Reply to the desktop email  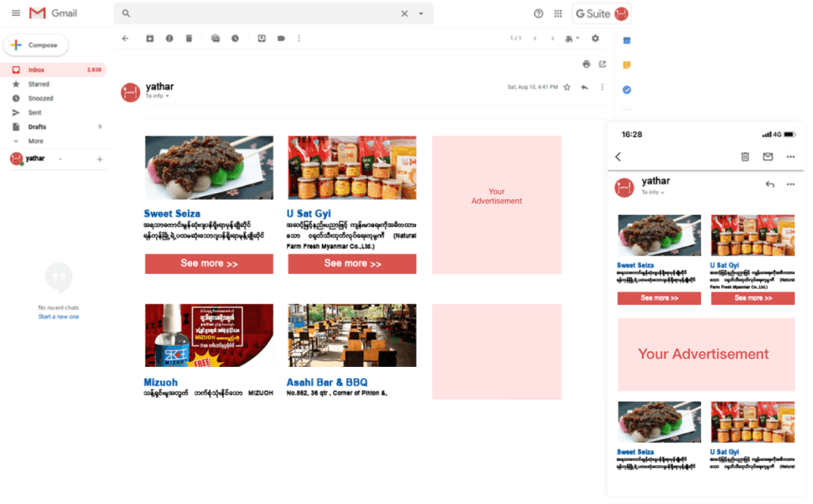[x=585, y=87]
